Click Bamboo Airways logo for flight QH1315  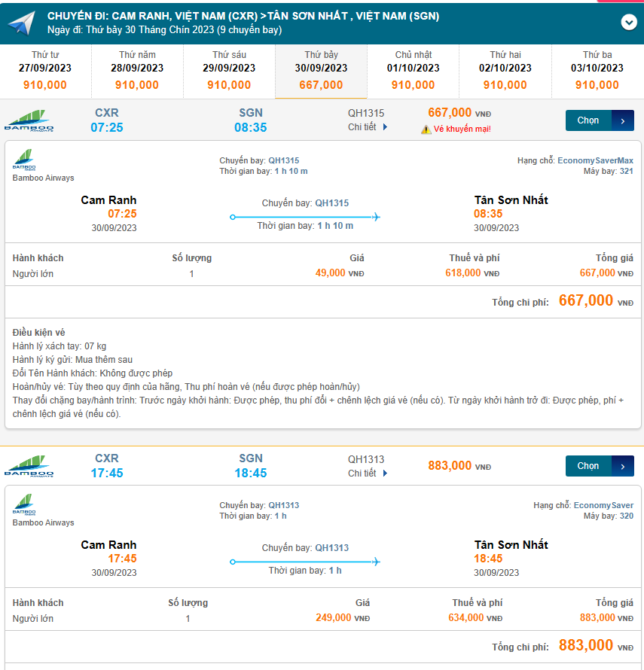point(29,120)
